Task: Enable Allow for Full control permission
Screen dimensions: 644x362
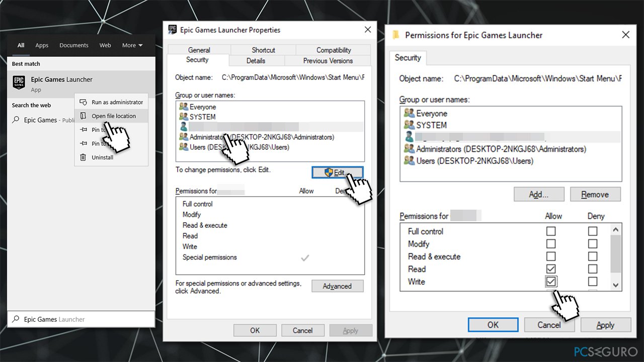Action: click(x=551, y=231)
